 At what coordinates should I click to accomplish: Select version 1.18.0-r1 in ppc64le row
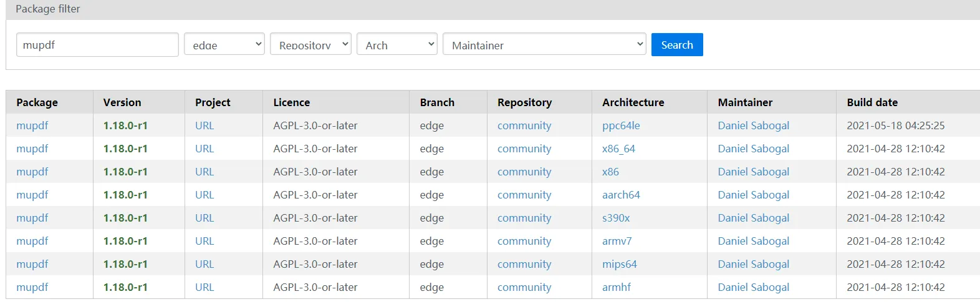coord(125,125)
